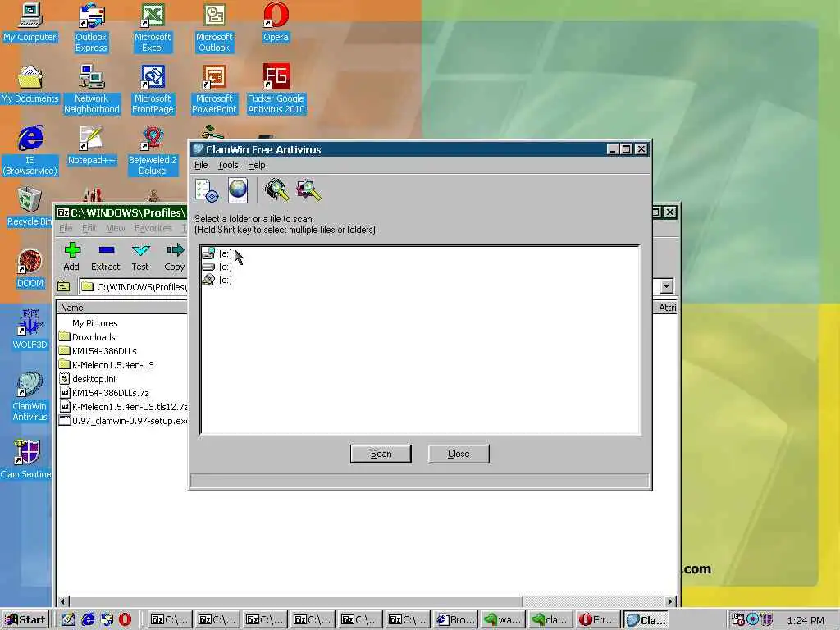
Task: Switch to wa... taskbar button
Action: tap(504, 620)
